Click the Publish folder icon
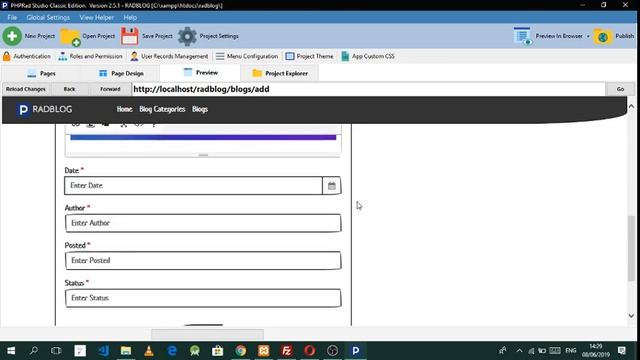 [603, 37]
